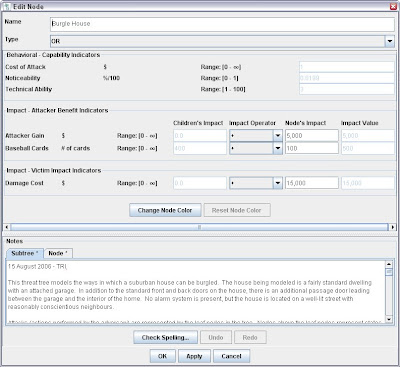Click the notes vertical scrollbar thumb

[x=389, y=272]
